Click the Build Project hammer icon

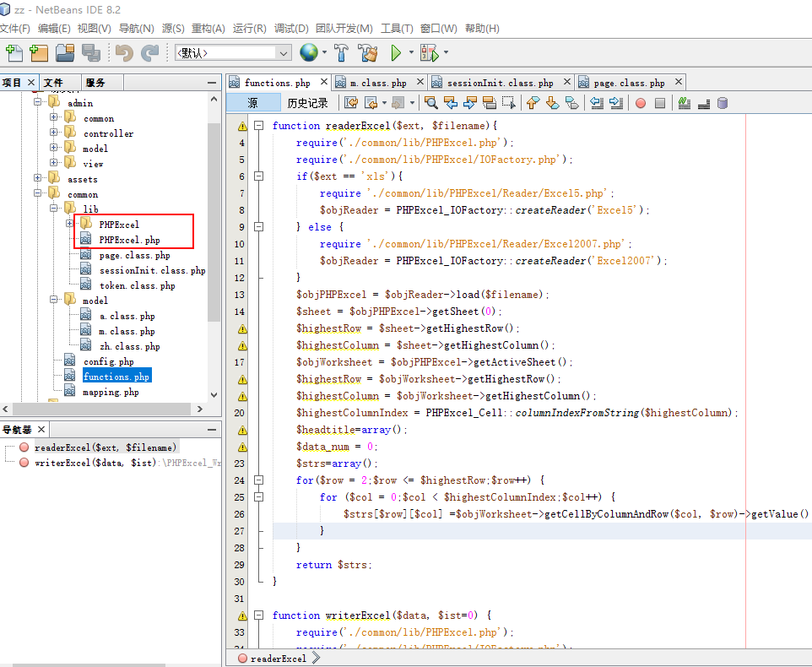coord(342,53)
